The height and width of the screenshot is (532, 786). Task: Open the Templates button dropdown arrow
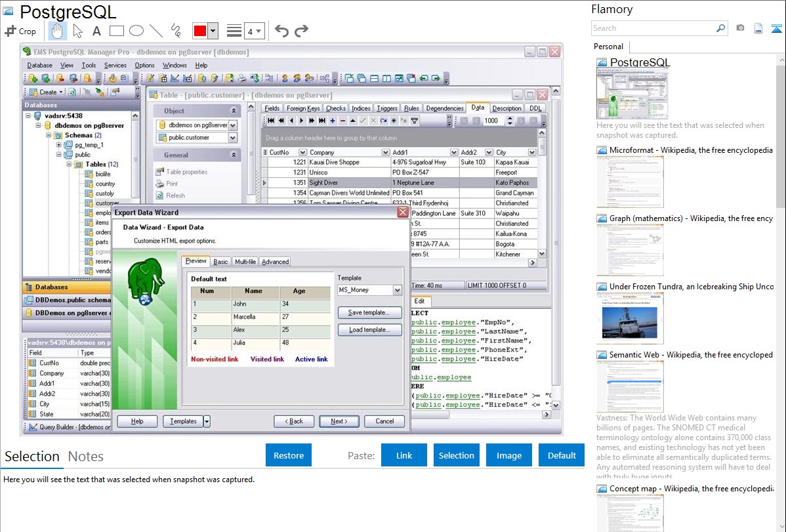click(x=207, y=421)
